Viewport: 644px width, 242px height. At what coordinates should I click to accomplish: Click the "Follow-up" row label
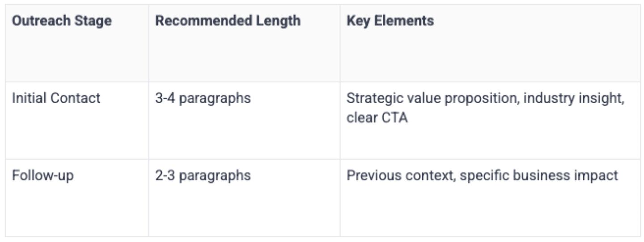pos(43,175)
